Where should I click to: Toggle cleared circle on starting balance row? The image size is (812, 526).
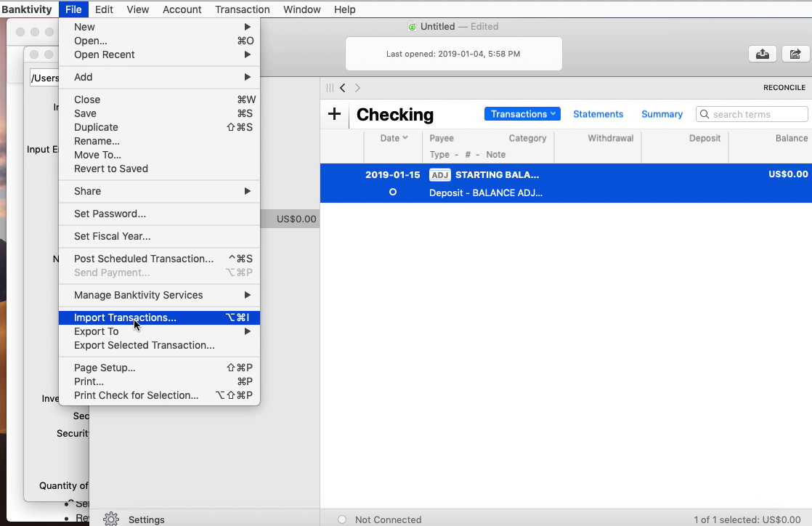[392, 193]
